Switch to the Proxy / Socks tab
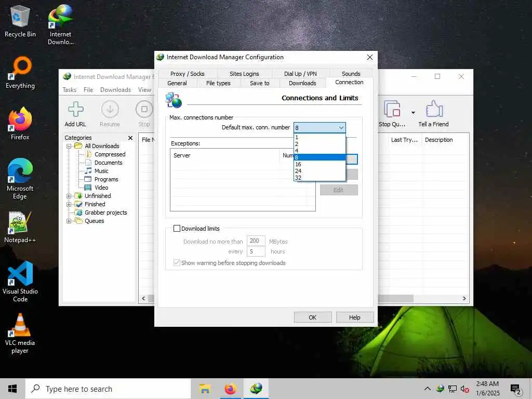532x399 pixels. click(187, 74)
